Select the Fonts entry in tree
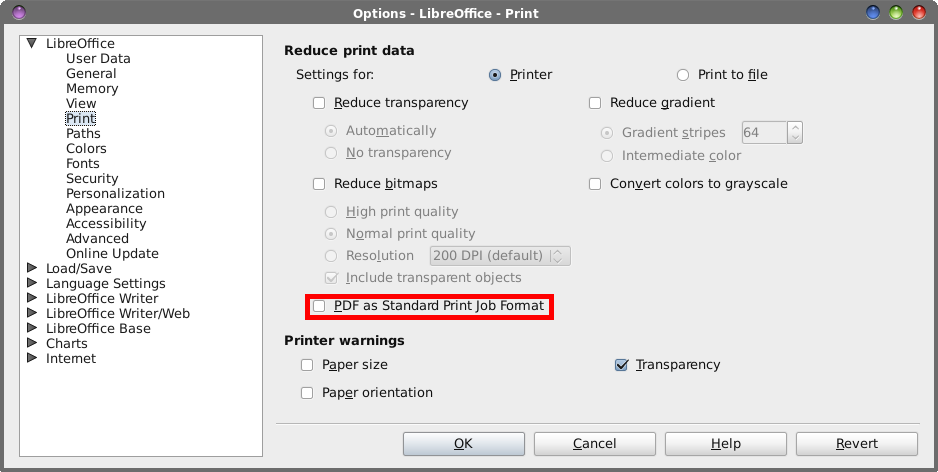Viewport: 938px width, 472px height. coord(83,163)
